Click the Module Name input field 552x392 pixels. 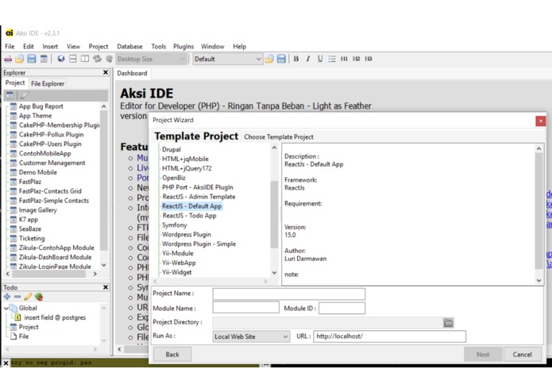[x=245, y=308]
